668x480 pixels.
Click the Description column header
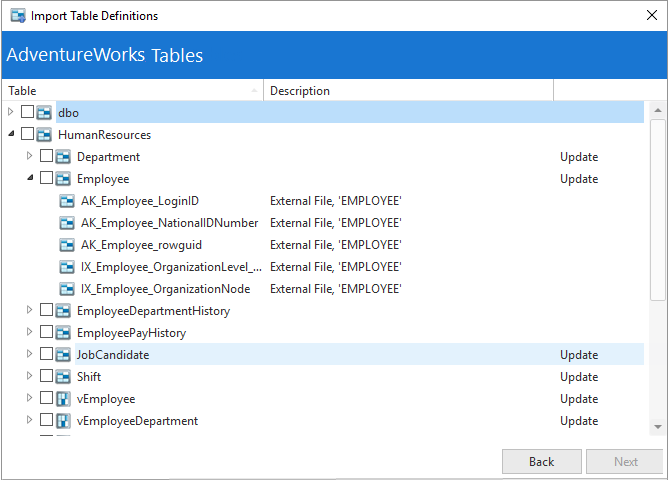coord(408,91)
